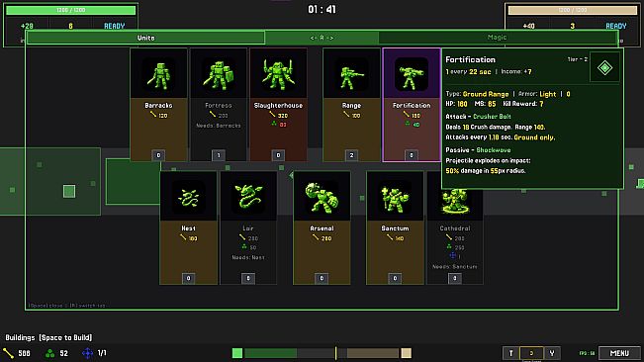Click the Fortress shield unit icon
644x362 pixels.
[219, 75]
